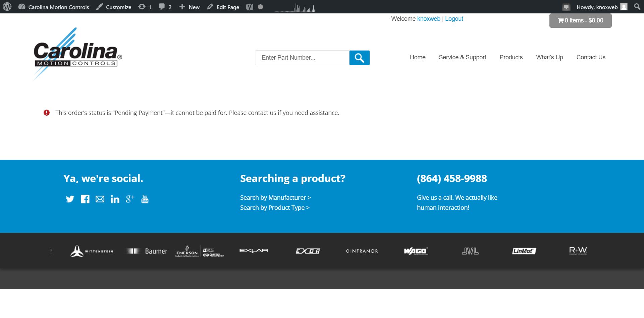Click the knoxweb profile link
The image size is (644, 318).
(x=429, y=19)
